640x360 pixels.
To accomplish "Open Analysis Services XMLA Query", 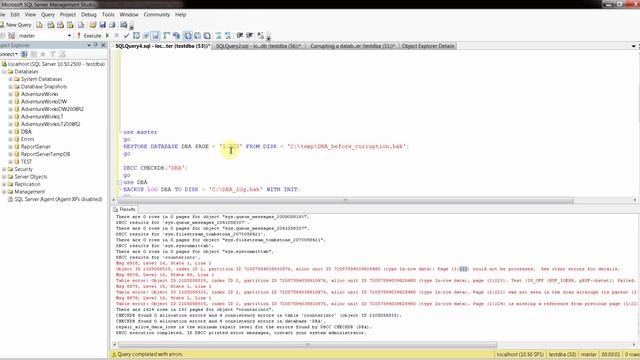I will (x=70, y=25).
